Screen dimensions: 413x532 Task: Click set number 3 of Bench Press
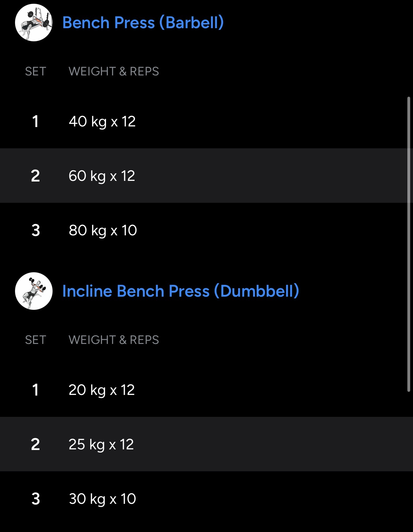[36, 230]
